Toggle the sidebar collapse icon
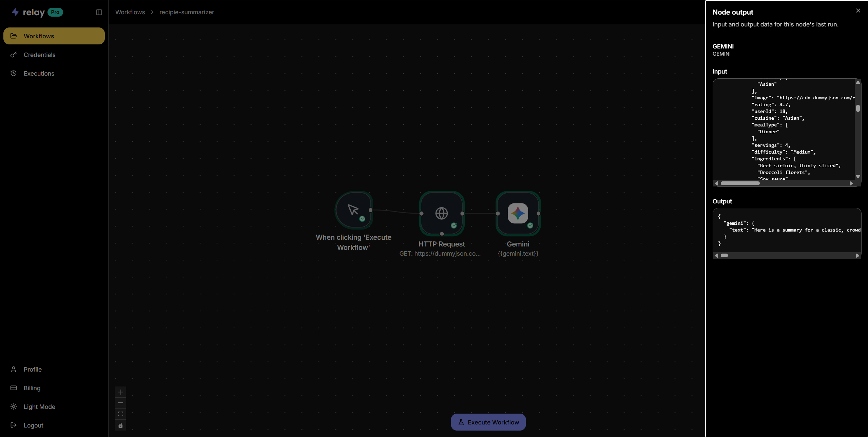Image resolution: width=868 pixels, height=437 pixels. [99, 12]
